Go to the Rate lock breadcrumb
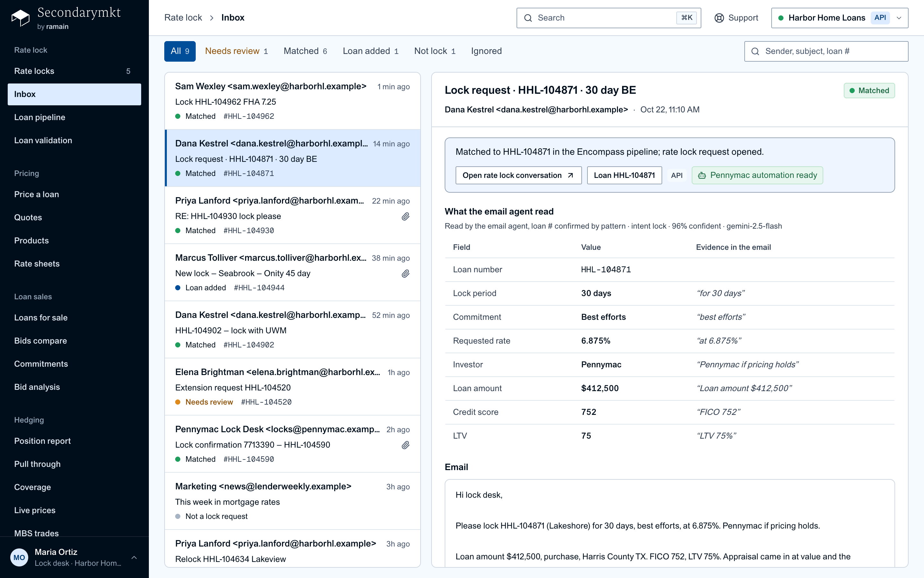 183,18
